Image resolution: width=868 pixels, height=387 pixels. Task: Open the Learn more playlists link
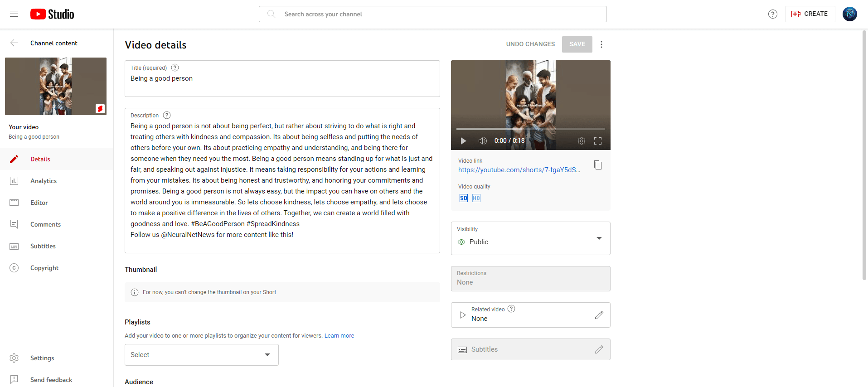[339, 336]
